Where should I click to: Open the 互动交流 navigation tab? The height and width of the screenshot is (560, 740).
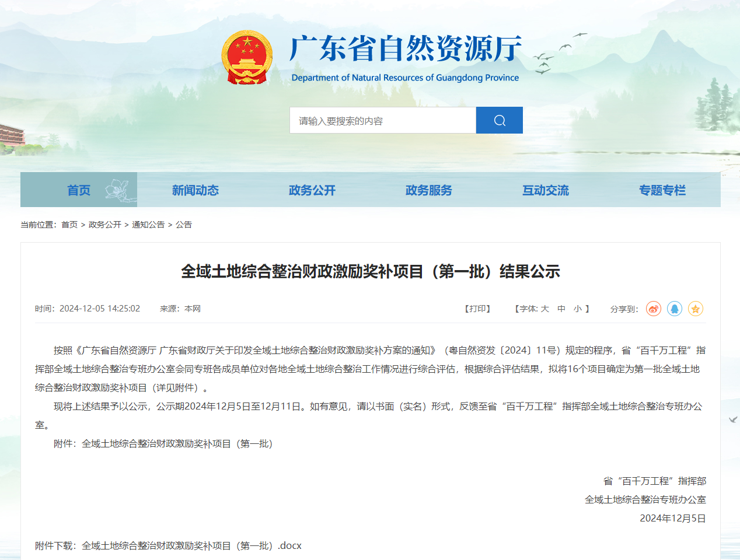point(546,190)
